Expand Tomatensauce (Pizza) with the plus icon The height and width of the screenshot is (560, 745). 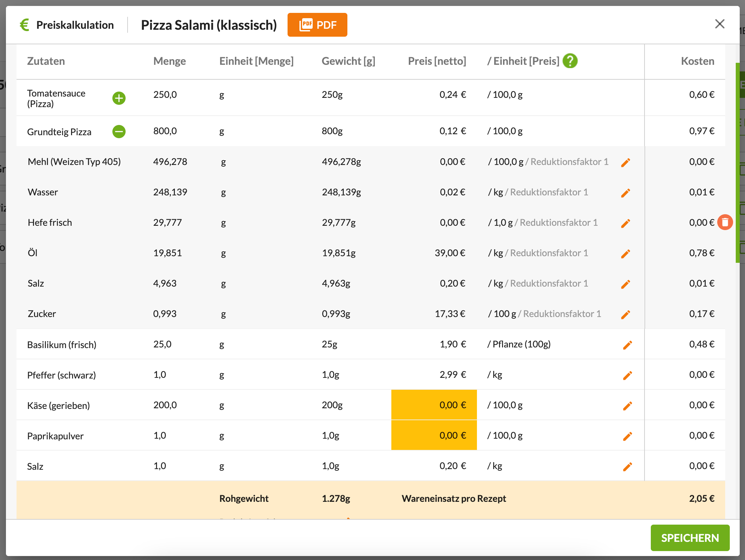tap(119, 99)
